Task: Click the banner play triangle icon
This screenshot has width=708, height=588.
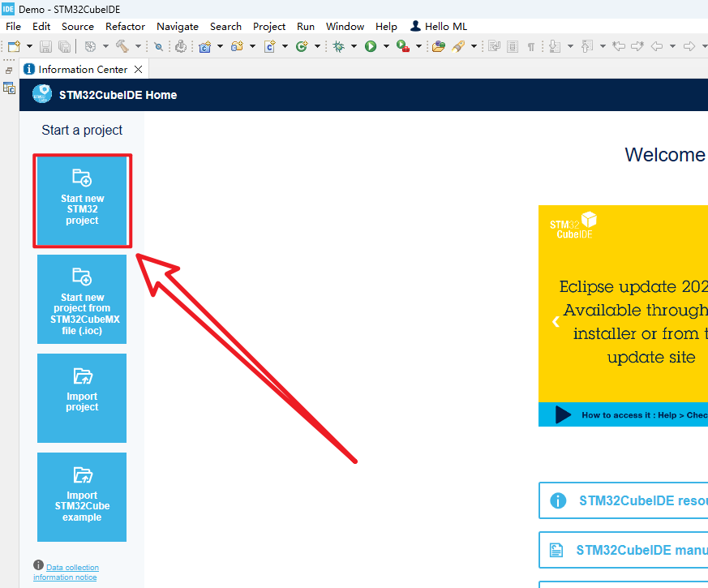Action: [563, 414]
